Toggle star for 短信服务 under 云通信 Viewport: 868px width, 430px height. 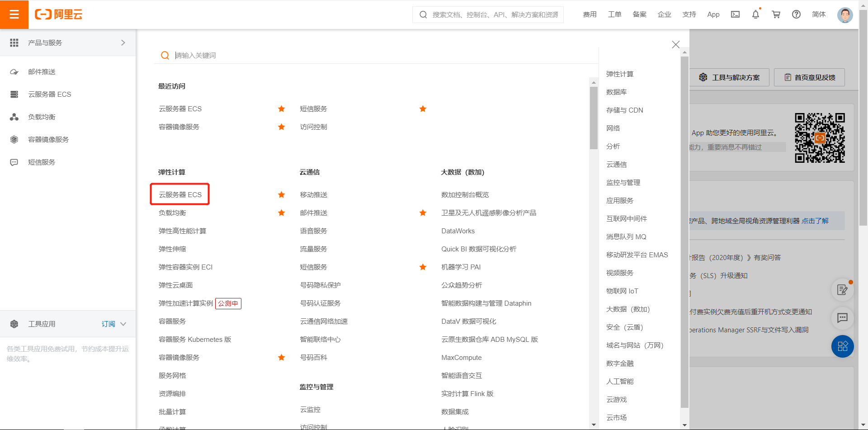click(x=423, y=267)
